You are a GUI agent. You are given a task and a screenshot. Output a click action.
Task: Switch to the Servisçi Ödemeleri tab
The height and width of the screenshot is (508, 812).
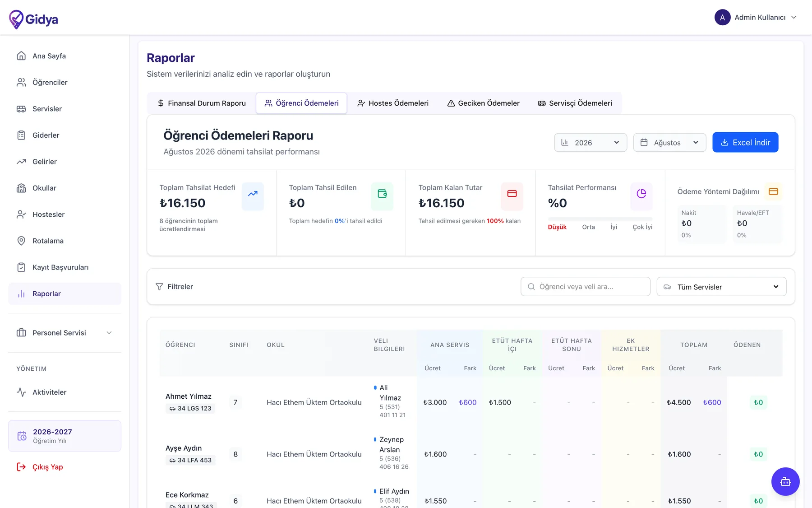click(575, 103)
